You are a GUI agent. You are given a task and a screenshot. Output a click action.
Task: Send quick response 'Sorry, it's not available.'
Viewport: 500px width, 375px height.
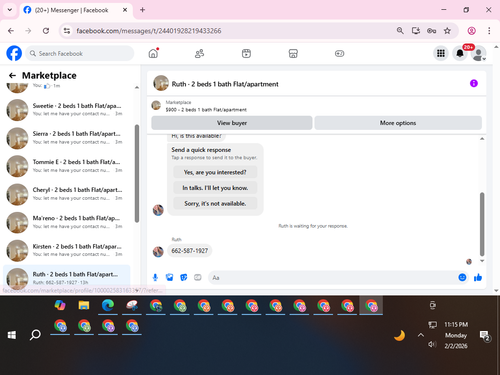tap(215, 204)
